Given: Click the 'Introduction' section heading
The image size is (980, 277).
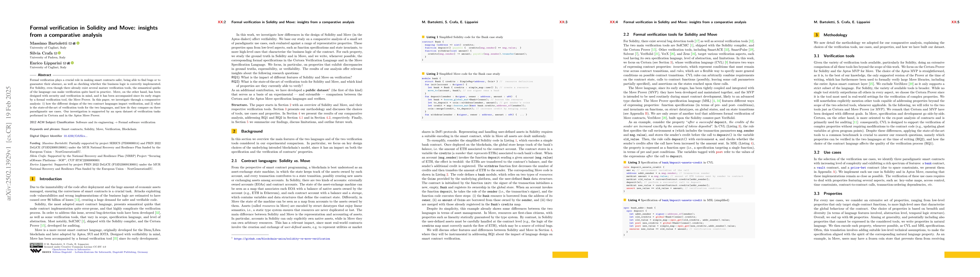Looking at the screenshot, I should click(51, 179).
